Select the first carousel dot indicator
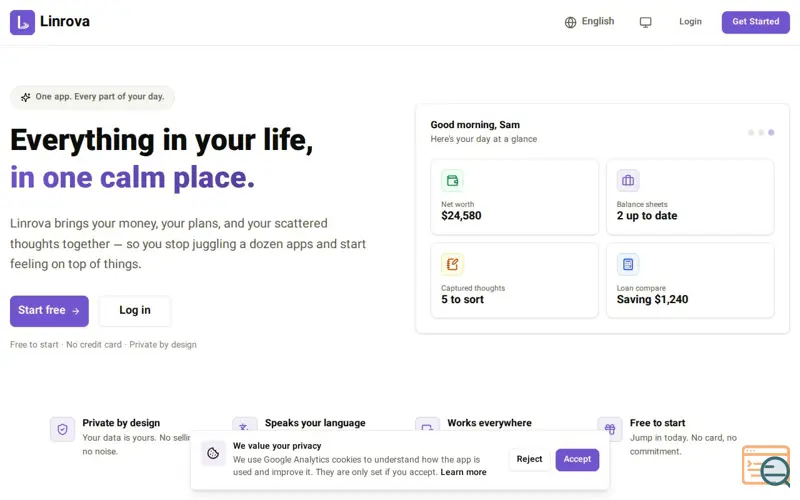The image size is (800, 500). pos(751,133)
